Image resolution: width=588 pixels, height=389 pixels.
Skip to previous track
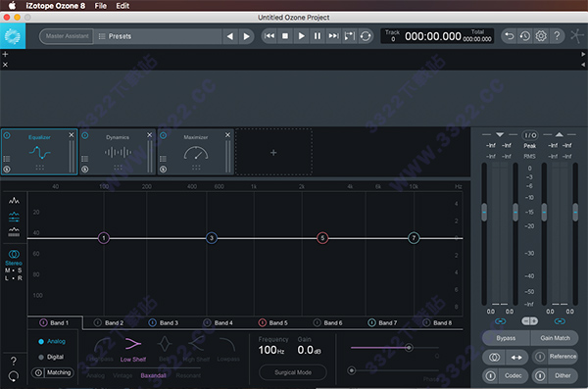click(269, 36)
